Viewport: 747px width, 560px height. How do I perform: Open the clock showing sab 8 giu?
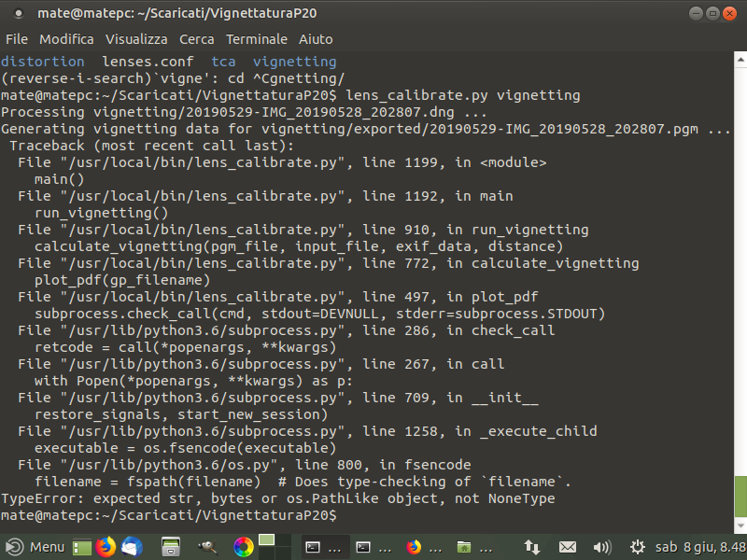coord(700,547)
